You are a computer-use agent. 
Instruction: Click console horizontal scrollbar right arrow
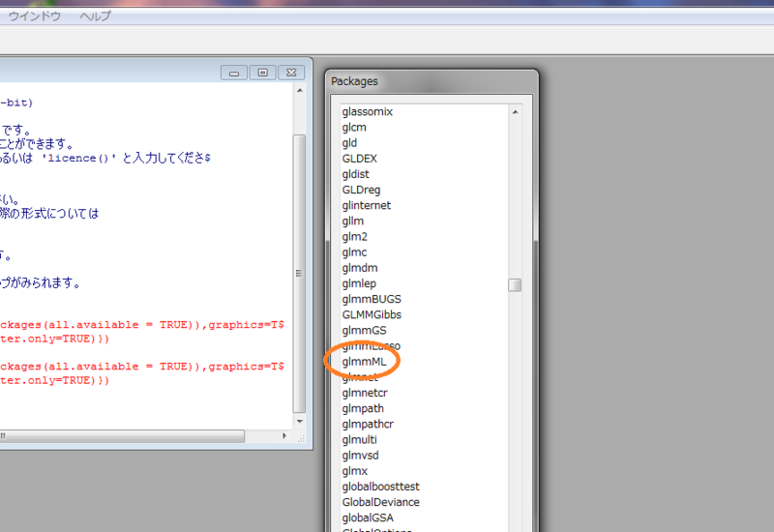(284, 436)
